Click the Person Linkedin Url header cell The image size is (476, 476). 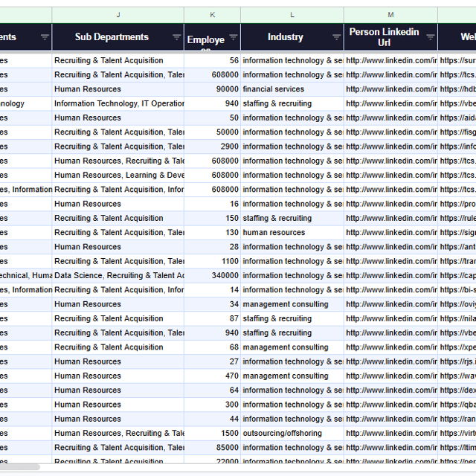point(390,37)
